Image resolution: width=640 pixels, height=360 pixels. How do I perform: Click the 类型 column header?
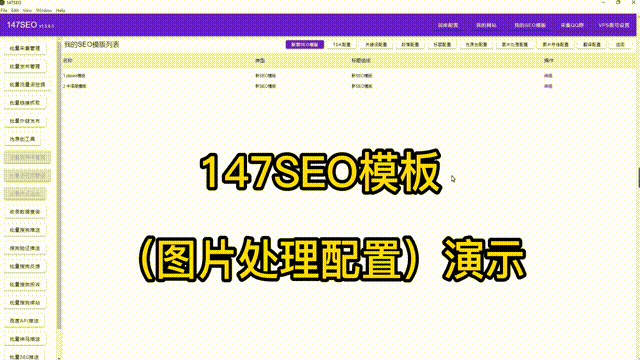(260, 60)
